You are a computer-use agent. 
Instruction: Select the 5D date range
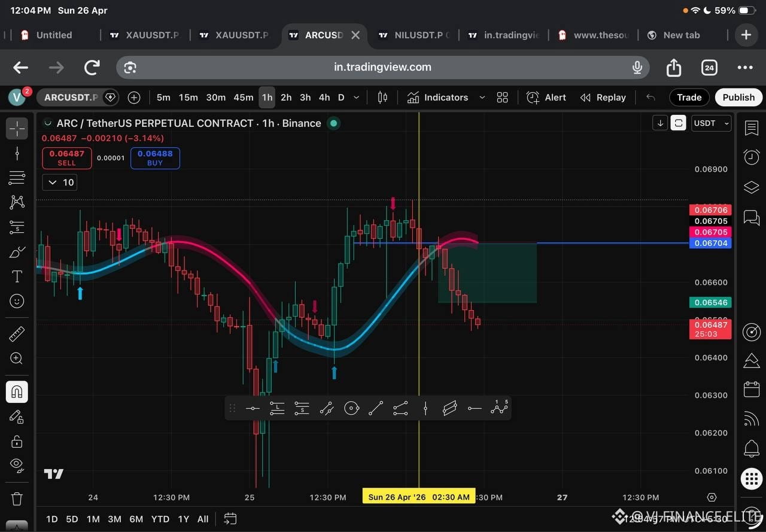(72, 519)
